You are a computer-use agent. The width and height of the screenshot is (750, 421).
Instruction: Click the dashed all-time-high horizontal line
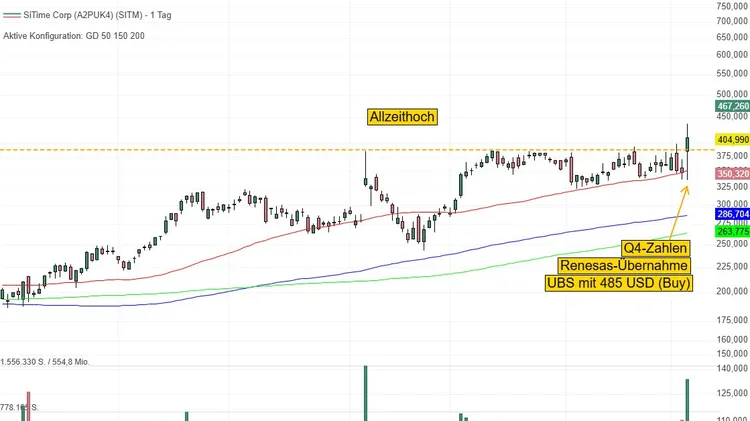coord(200,150)
